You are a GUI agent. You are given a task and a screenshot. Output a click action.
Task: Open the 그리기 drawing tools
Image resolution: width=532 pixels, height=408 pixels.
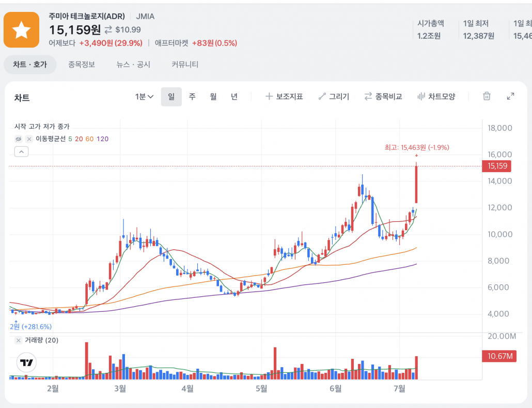[334, 97]
